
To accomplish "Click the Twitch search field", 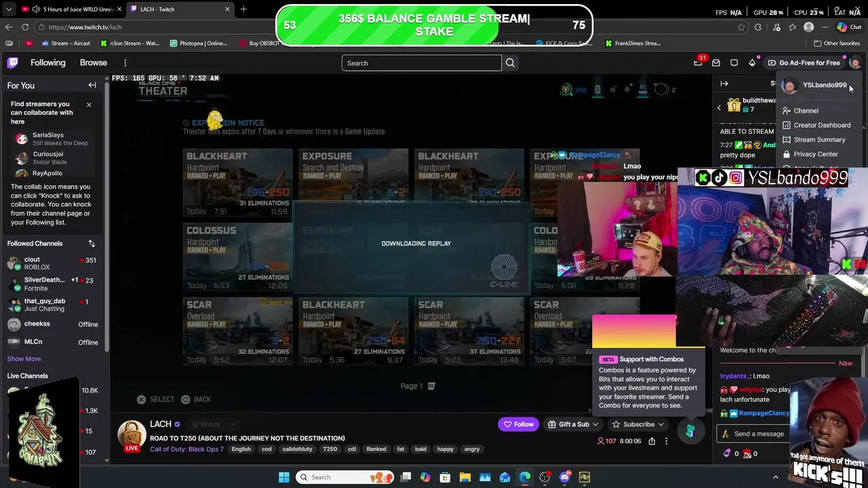I will 421,63.
